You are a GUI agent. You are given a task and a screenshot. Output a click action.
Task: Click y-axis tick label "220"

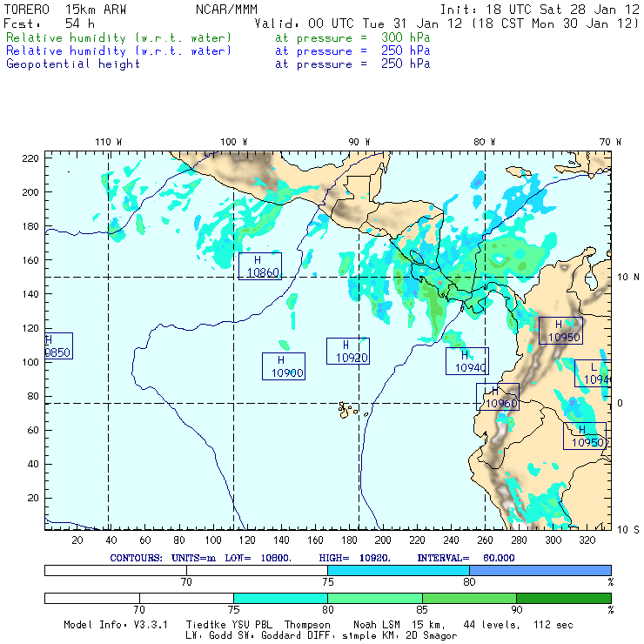[x=30, y=158]
